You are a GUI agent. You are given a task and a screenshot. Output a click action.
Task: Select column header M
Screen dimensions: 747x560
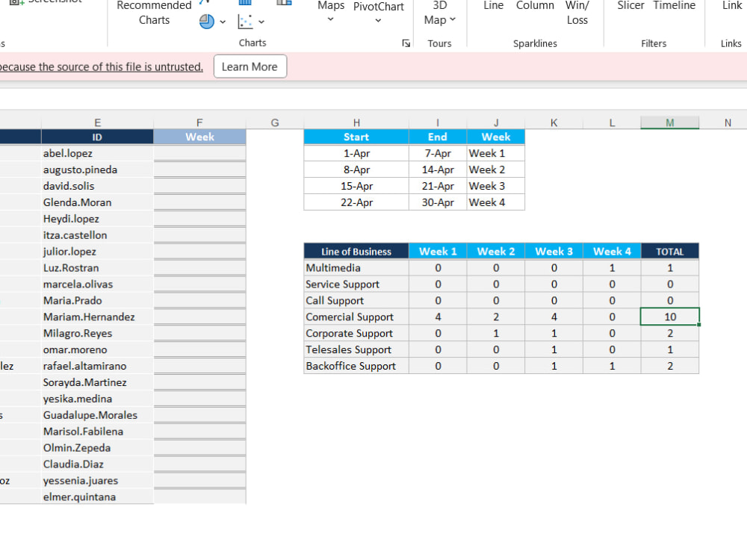point(669,122)
